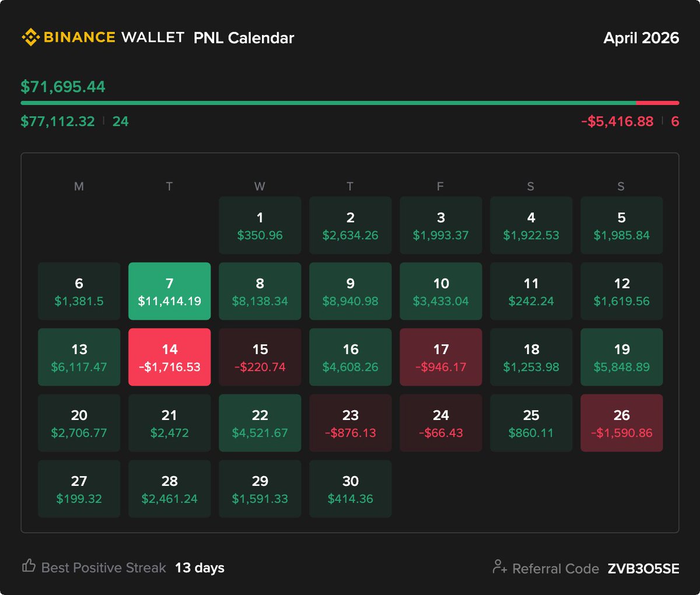Select day 30 with $414.36
700x595 pixels.
click(351, 489)
